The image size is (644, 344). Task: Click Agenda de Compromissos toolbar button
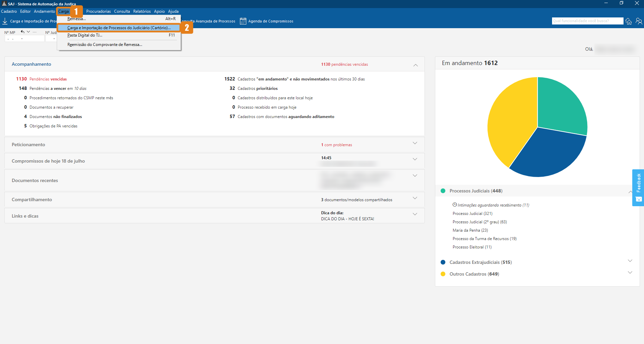coord(267,21)
